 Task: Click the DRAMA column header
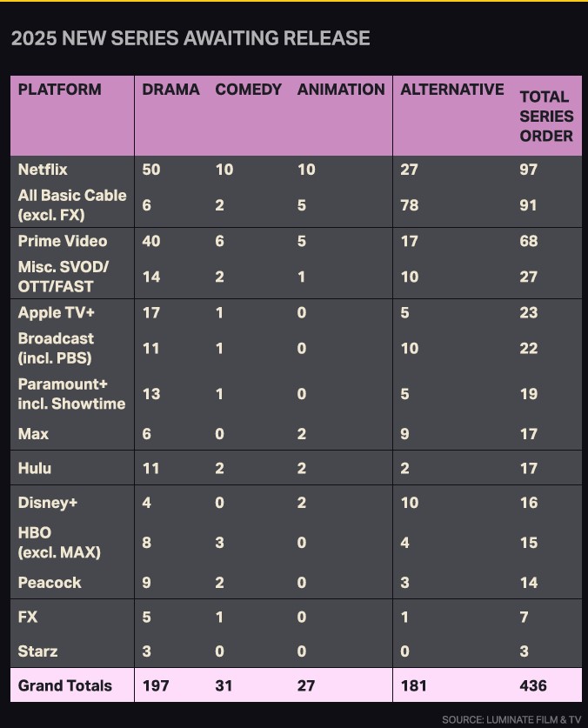point(170,89)
